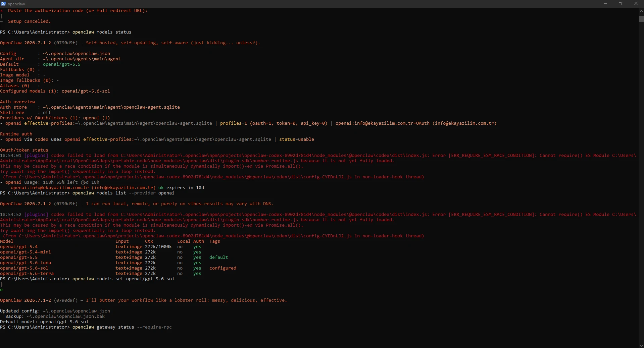The image size is (644, 348).
Task: Click the vertical scrollbar thumb
Action: coord(641,19)
